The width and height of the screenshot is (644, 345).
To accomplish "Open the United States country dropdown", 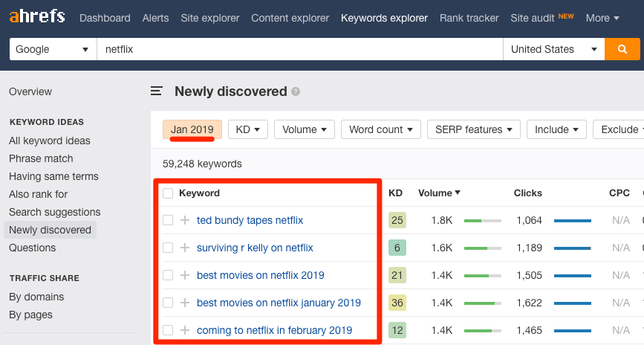I will 553,49.
